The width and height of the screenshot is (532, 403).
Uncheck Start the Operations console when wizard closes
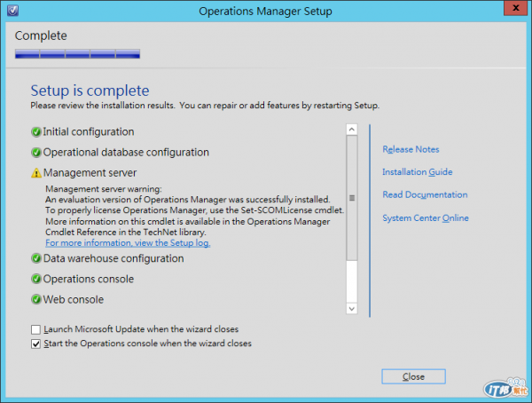(x=35, y=344)
